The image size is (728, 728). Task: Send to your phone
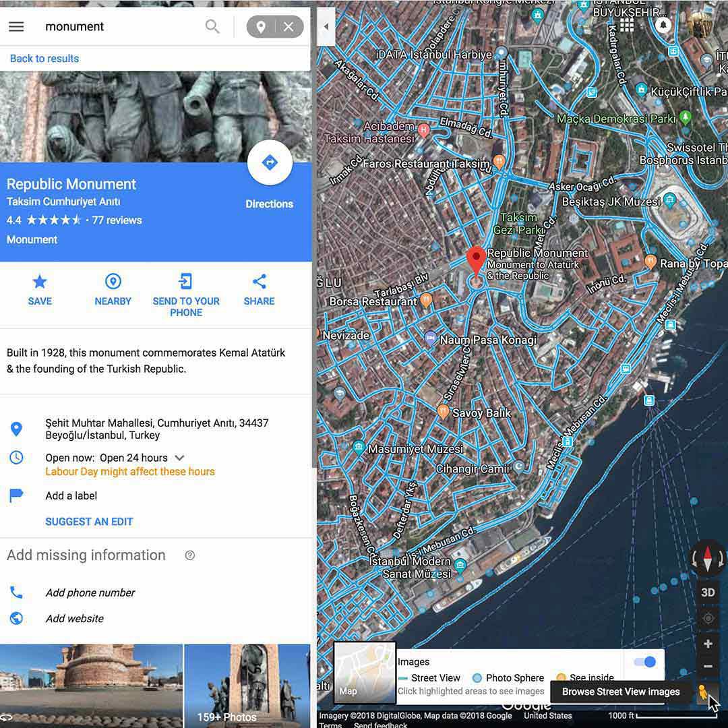point(186,295)
